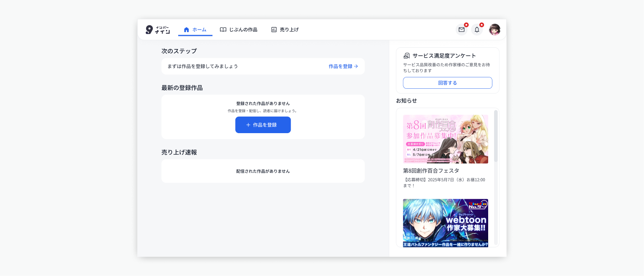Select the ホーム tab
This screenshot has width=644, height=276.
pos(195,30)
